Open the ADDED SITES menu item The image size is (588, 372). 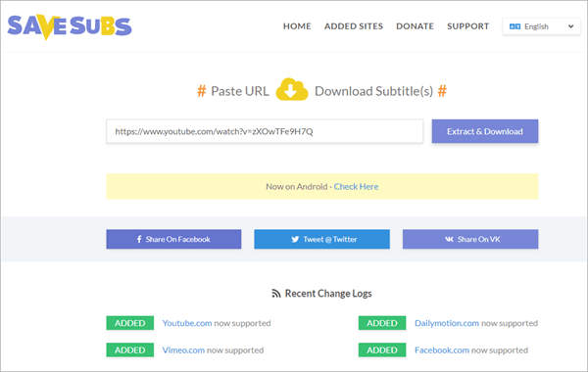[354, 26]
